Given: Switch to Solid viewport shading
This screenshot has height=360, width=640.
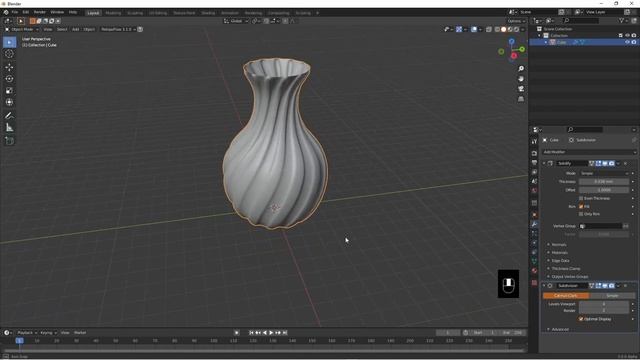Looking at the screenshot, I should tap(503, 29).
